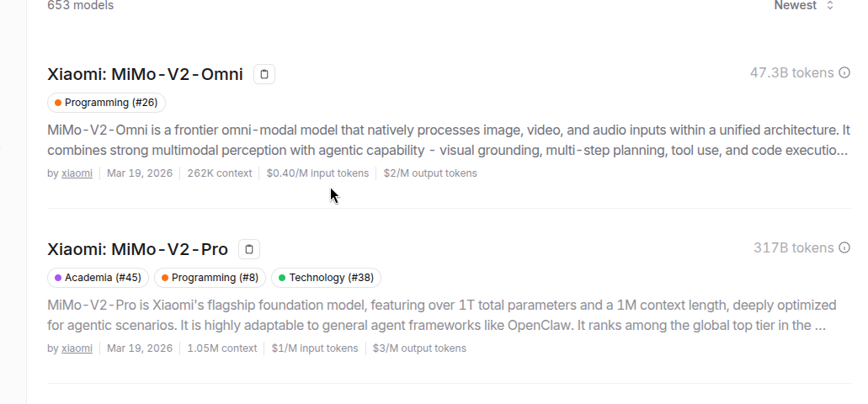The image size is (868, 404).
Task: Click the orange dot on Programming (#26)
Action: pos(57,103)
